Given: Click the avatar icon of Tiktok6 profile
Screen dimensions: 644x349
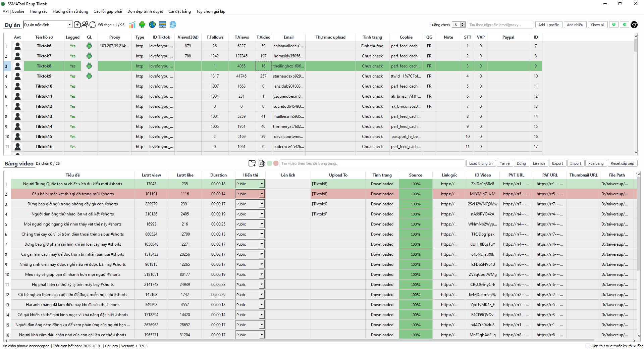Looking at the screenshot, I should click(17, 46).
